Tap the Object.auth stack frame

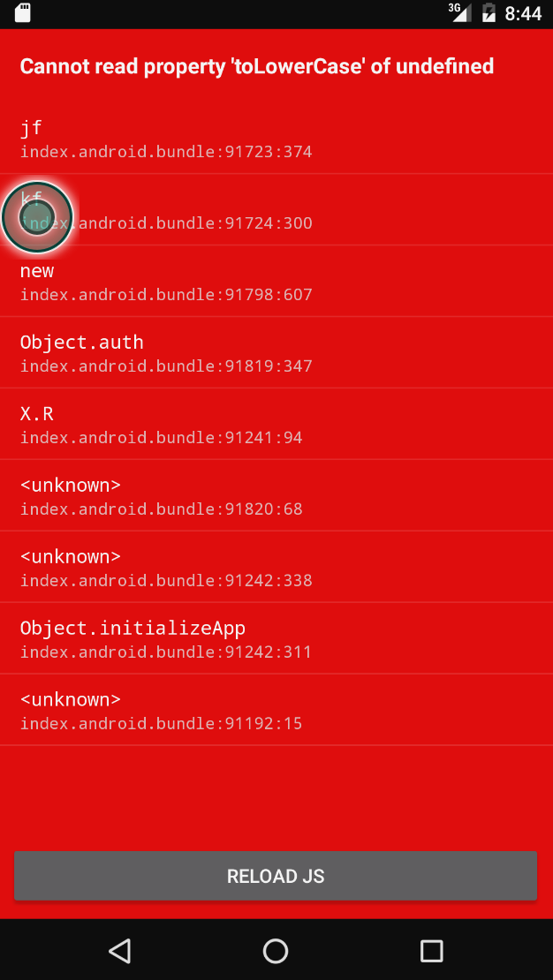pyautogui.click(x=276, y=352)
